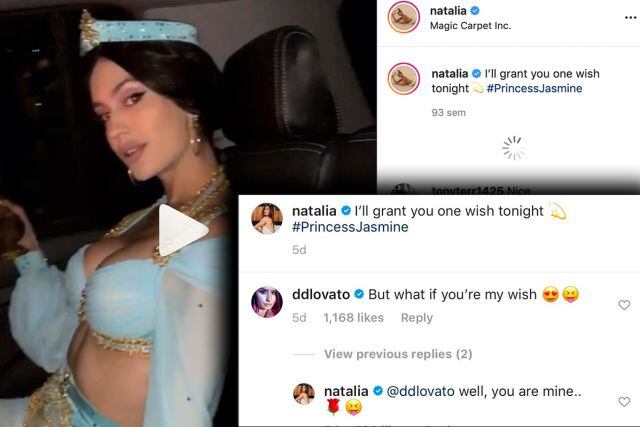This screenshot has width=640, height=427.
Task: Like ddlovato's comment with heart icon
Action: (624, 305)
